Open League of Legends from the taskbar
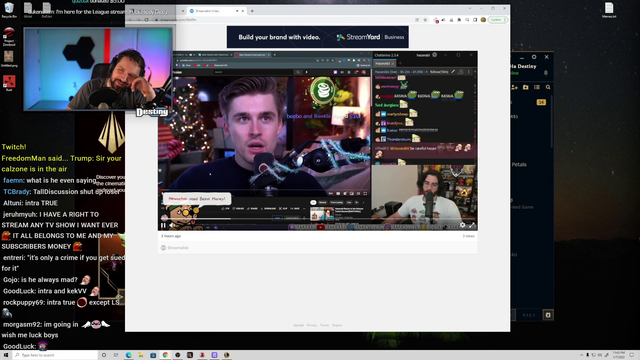Image resolution: width=640 pixels, height=360 pixels. coord(227,355)
